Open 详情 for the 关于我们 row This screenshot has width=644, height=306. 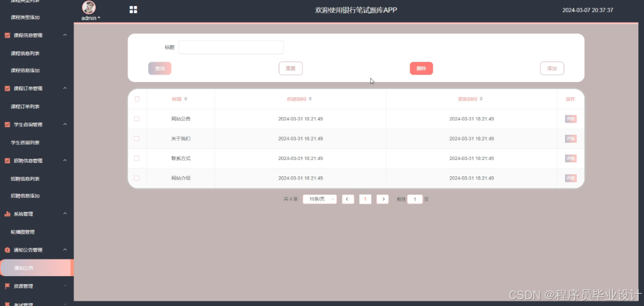click(570, 138)
